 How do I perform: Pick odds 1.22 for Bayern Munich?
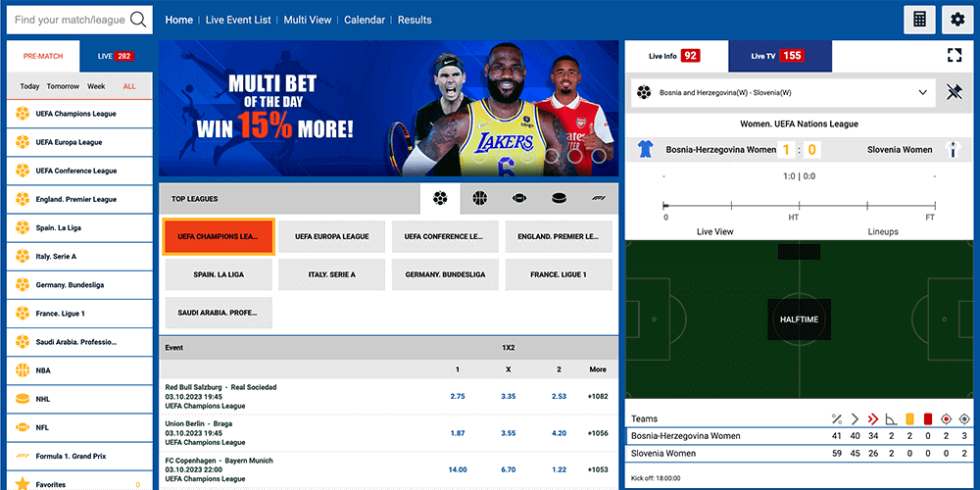[559, 470]
